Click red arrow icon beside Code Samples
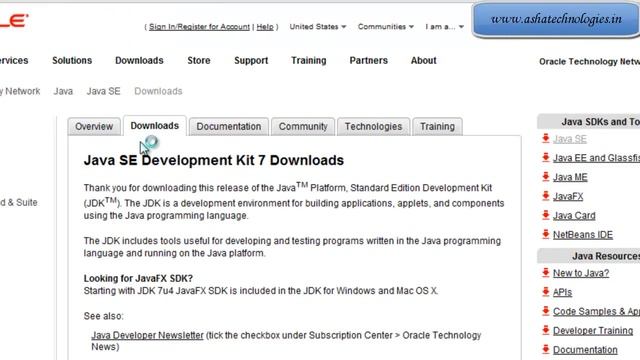 click(545, 311)
